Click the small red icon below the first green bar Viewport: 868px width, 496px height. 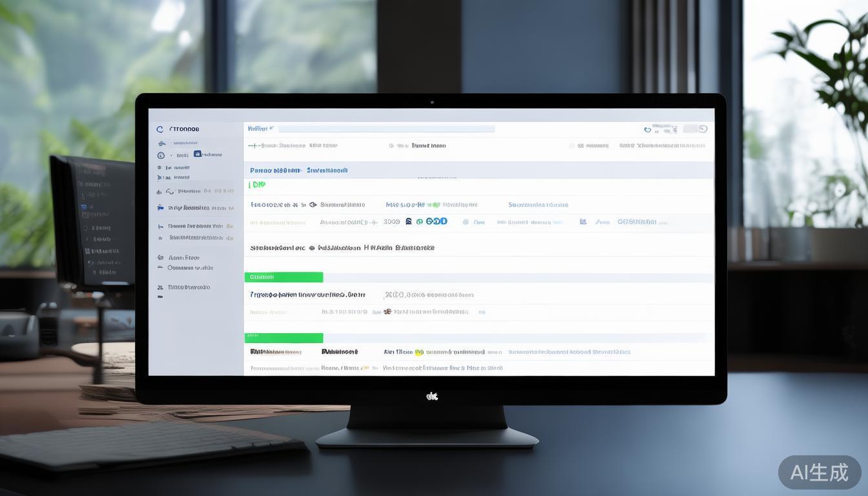pos(387,311)
